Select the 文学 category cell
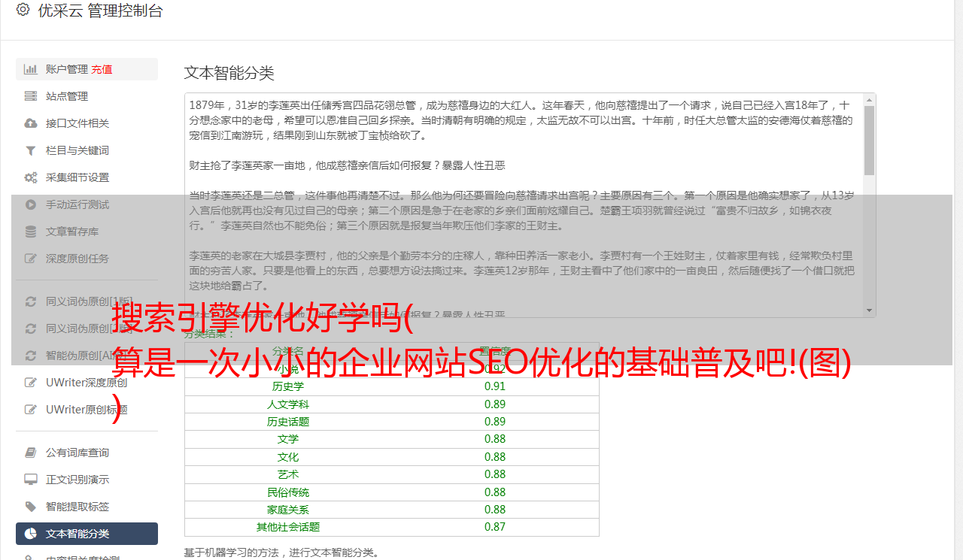The image size is (963, 560). coord(288,439)
